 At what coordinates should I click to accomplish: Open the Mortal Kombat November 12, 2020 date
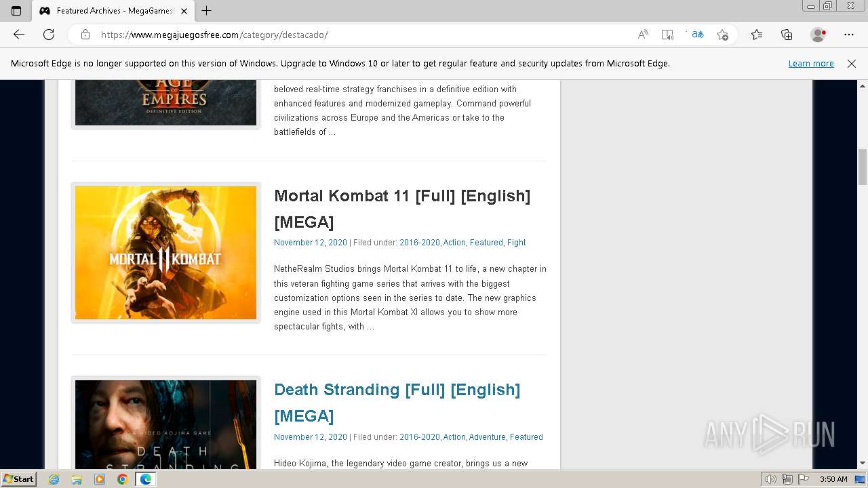tap(311, 243)
